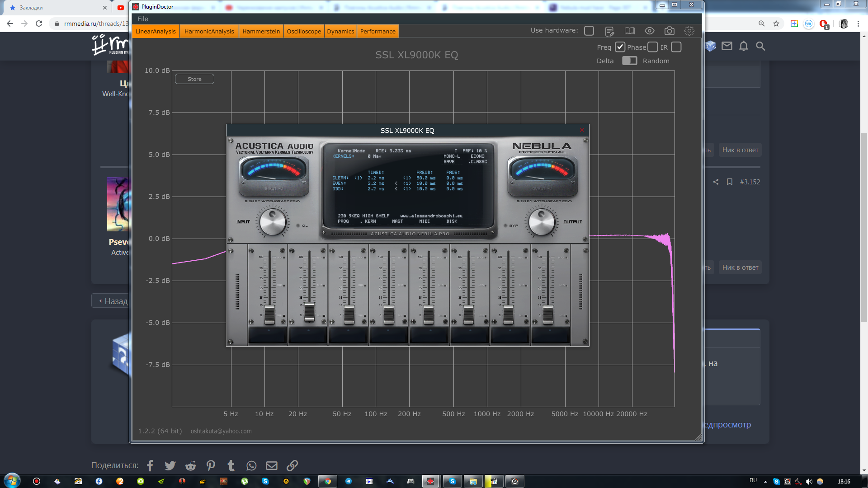868x488 pixels.
Task: Enable the IR checkbox
Action: (x=676, y=47)
